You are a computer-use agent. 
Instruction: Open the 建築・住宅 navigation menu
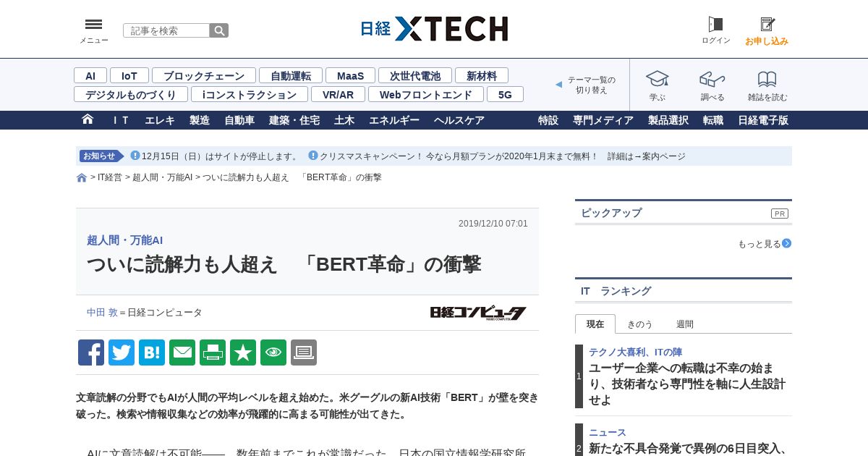tap(294, 120)
